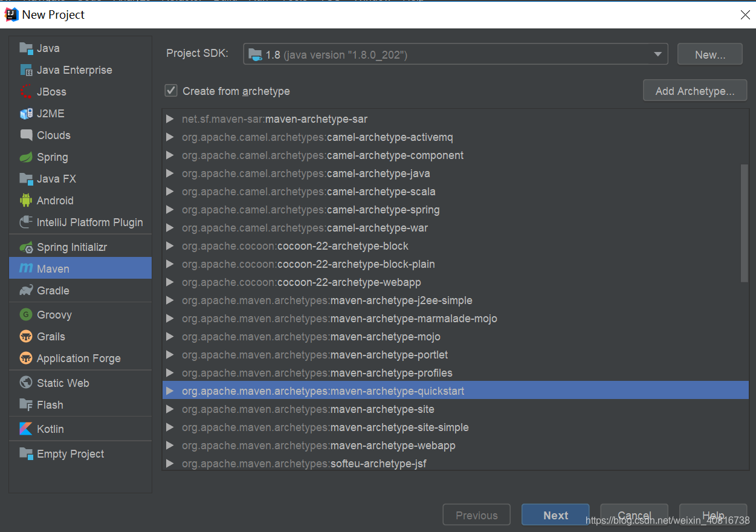Image resolution: width=756 pixels, height=532 pixels.
Task: Choose the Spring leaf icon
Action: tap(26, 157)
